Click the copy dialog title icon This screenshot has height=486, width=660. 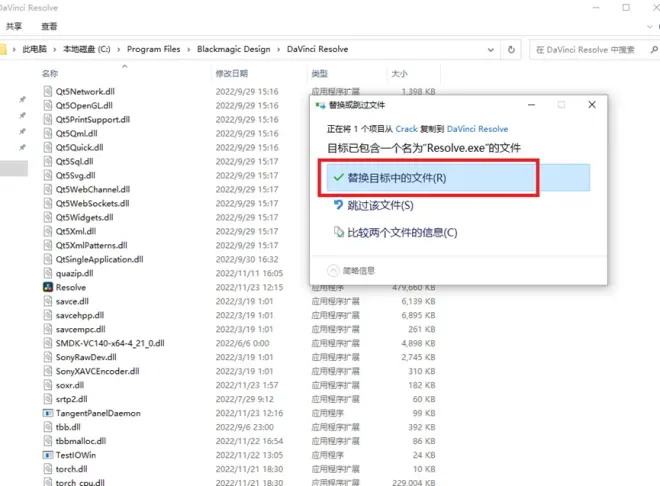tap(320, 105)
